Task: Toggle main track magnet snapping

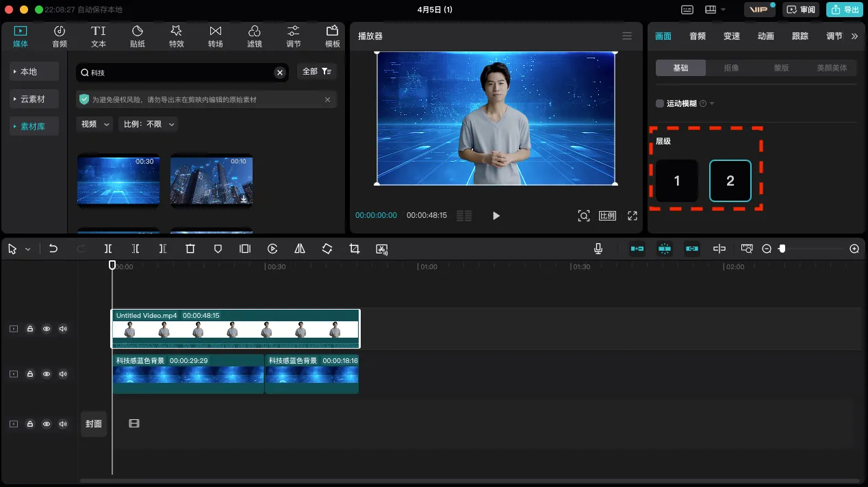Action: pos(637,249)
